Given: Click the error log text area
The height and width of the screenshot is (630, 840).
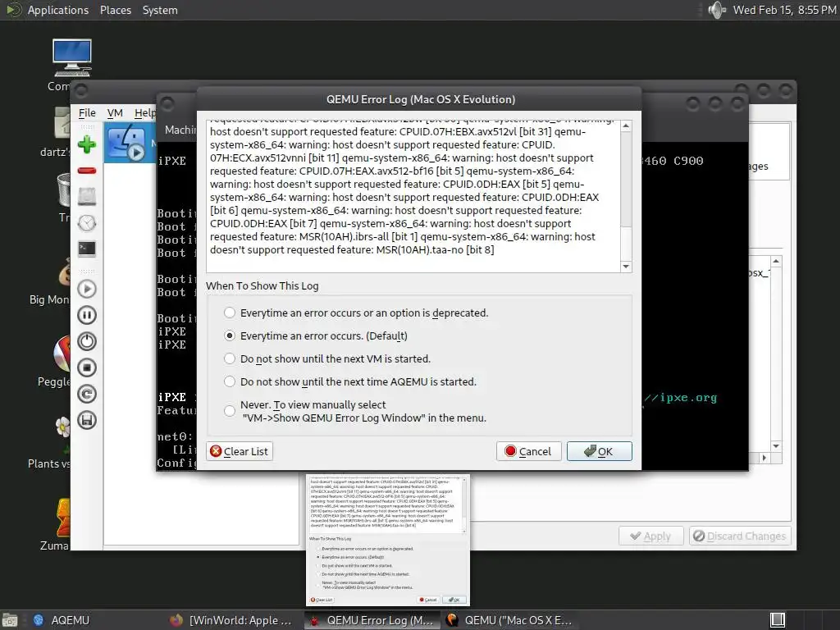Looking at the screenshot, I should click(413, 197).
